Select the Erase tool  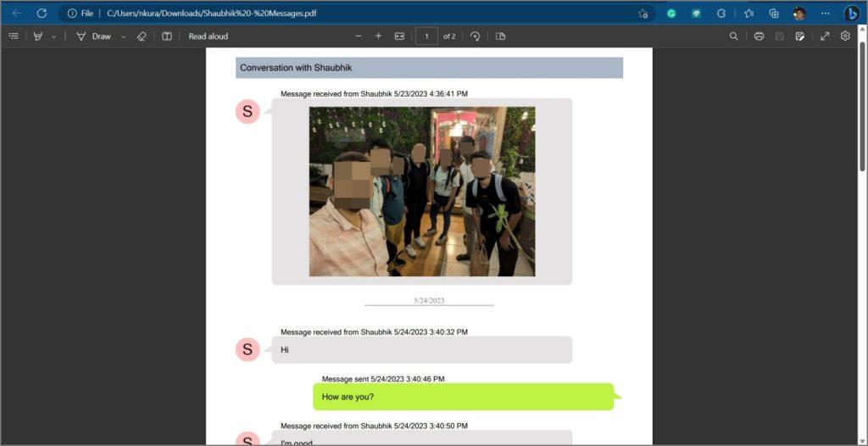pyautogui.click(x=142, y=36)
